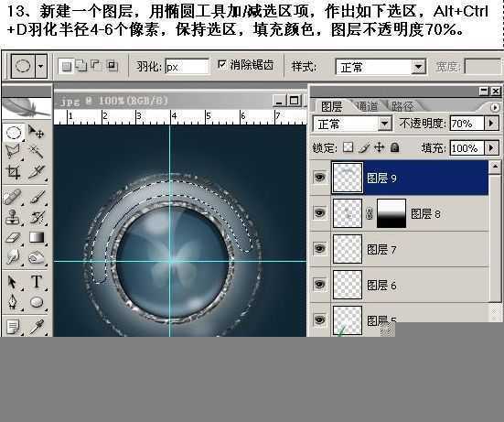Image resolution: width=504 pixels, height=422 pixels.
Task: Hide layer 图层 9 via eye icon
Action: tap(319, 178)
